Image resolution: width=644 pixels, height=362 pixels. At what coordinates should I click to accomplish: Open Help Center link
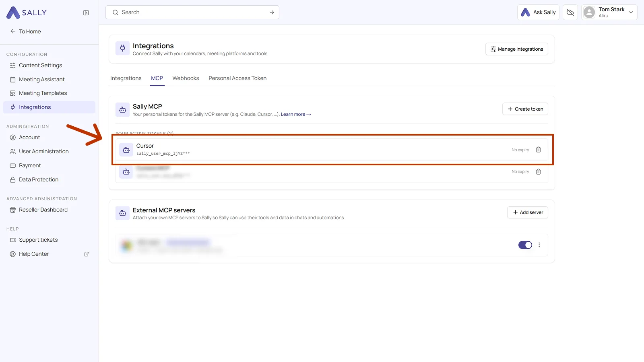pos(34,254)
